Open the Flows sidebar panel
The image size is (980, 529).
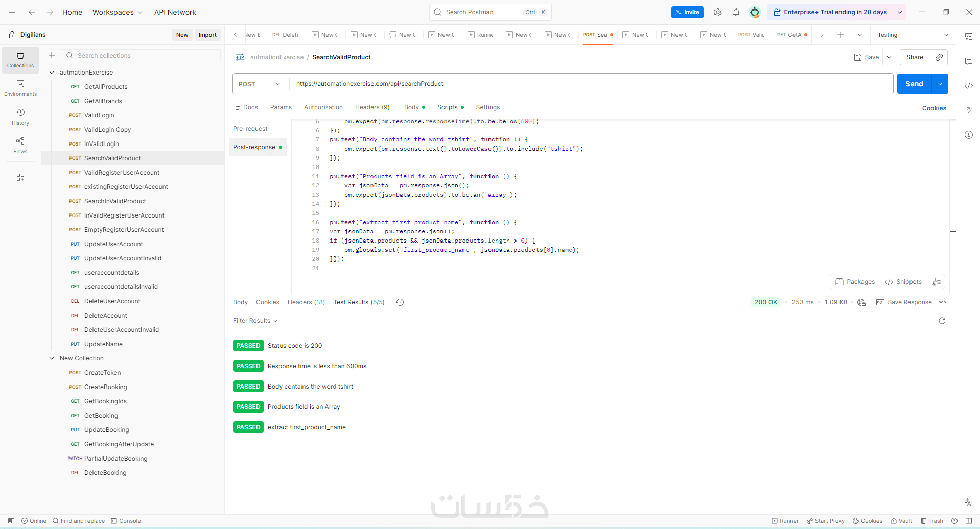tap(20, 146)
